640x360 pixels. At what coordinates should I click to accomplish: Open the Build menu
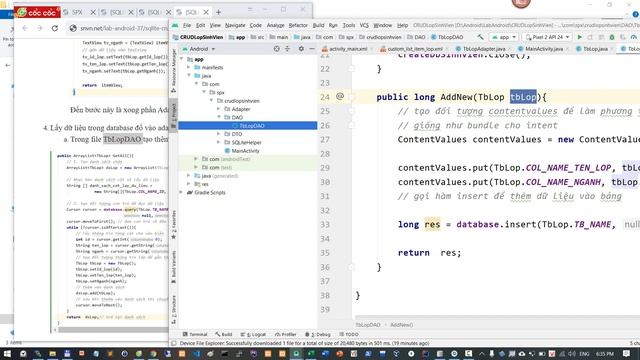click(318, 25)
